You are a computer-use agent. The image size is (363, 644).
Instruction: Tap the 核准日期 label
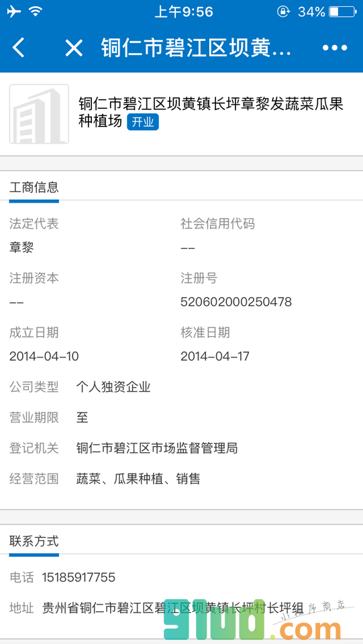205,332
